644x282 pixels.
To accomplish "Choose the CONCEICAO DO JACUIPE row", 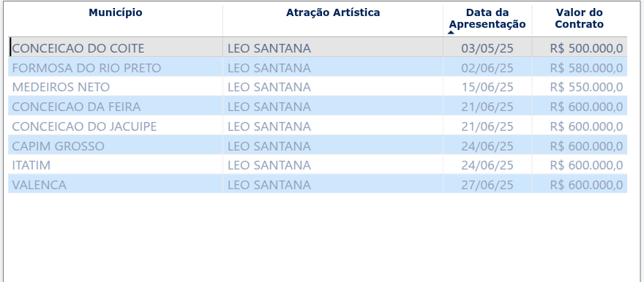I will pyautogui.click(x=318, y=126).
